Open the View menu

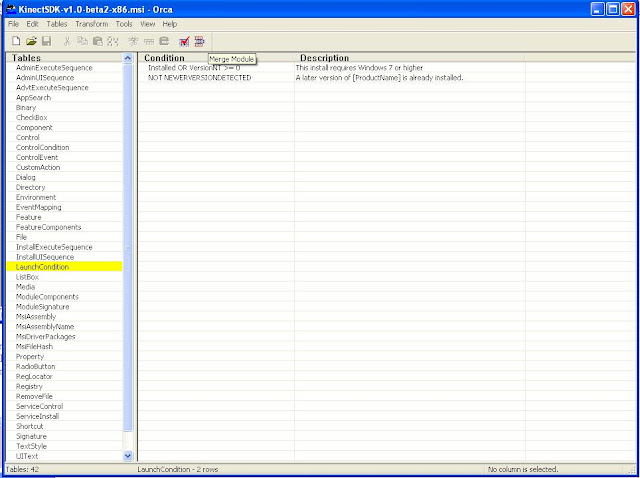(x=147, y=24)
